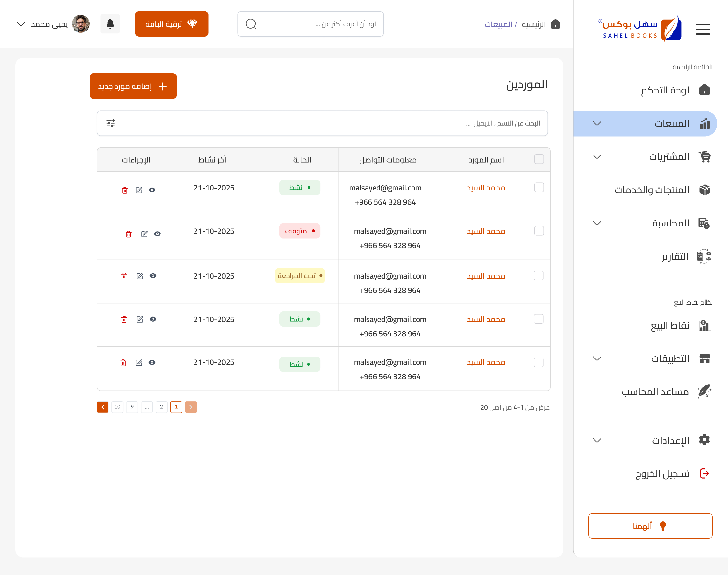The height and width of the screenshot is (575, 728).
Task: Expand the الإعدادات menu chevron
Action: point(597,441)
